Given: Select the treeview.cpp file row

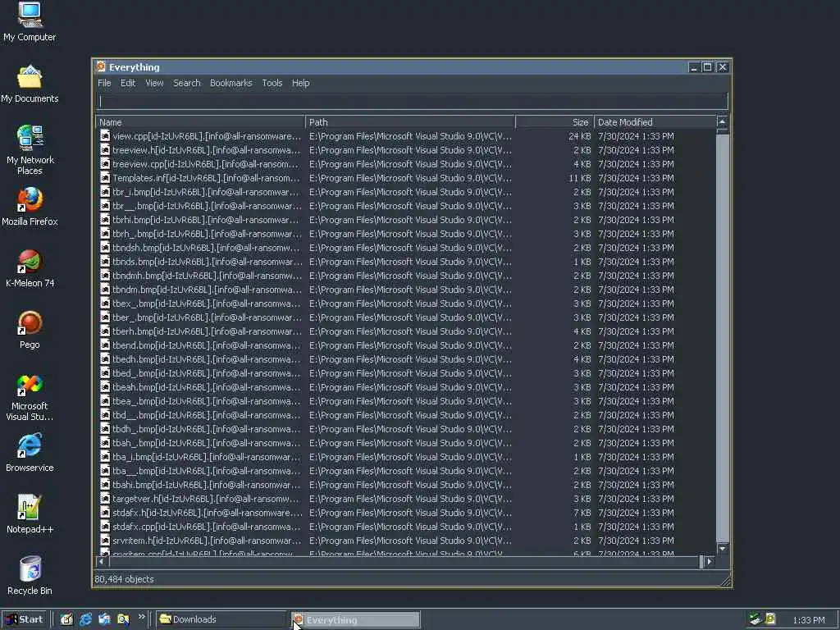Looking at the screenshot, I should pyautogui.click(x=406, y=164).
